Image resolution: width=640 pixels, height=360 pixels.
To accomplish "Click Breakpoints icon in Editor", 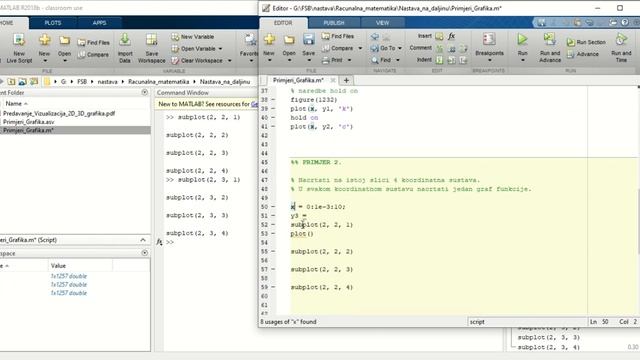I will (x=489, y=40).
